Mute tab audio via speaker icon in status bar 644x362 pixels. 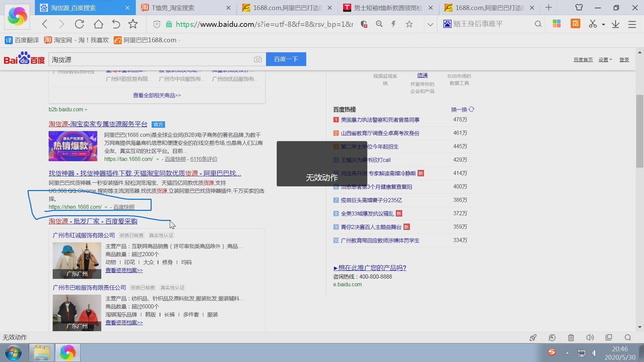590,338
